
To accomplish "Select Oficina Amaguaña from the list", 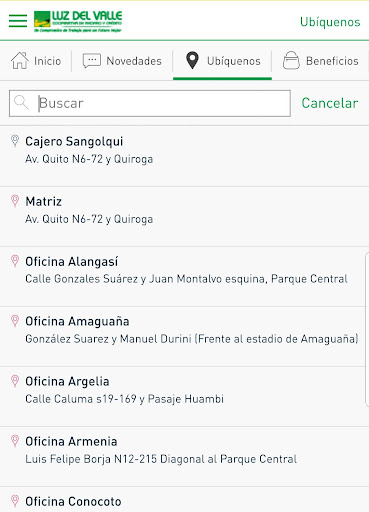I will point(184,337).
